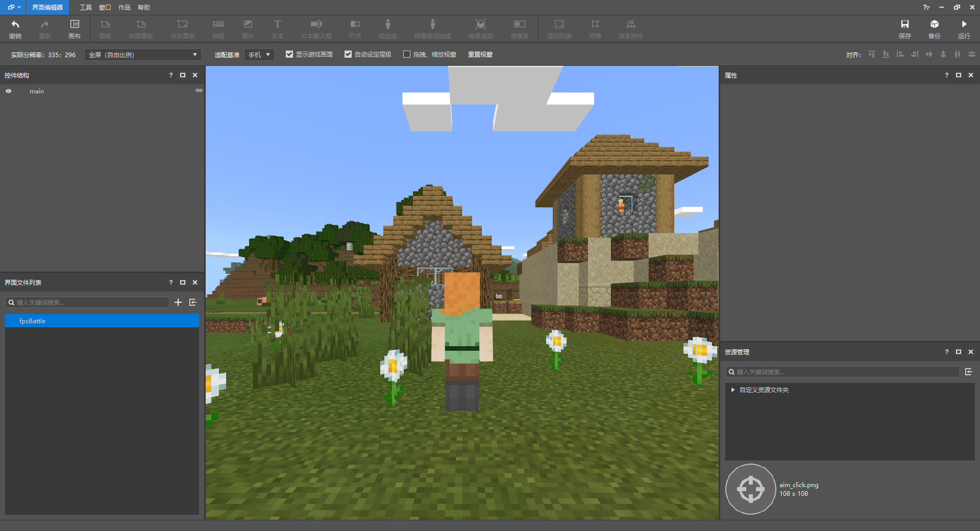Open the 窗口 menu

click(x=105, y=7)
